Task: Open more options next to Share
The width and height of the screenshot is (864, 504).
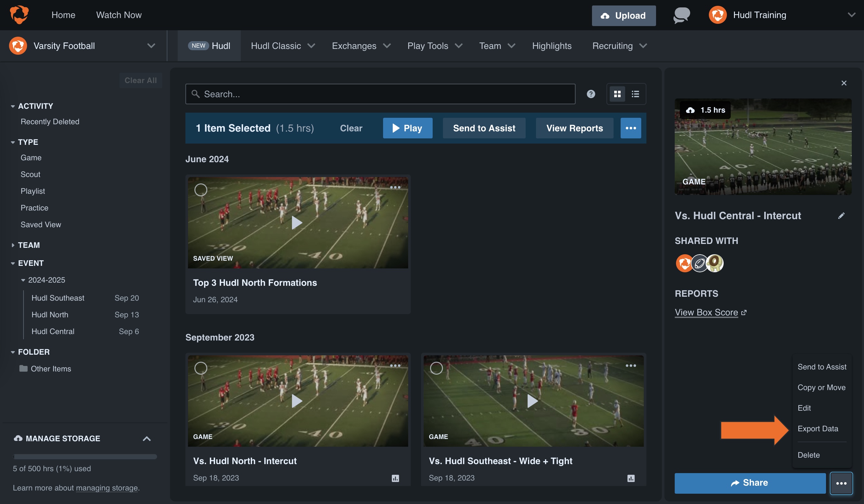Action: [x=841, y=483]
